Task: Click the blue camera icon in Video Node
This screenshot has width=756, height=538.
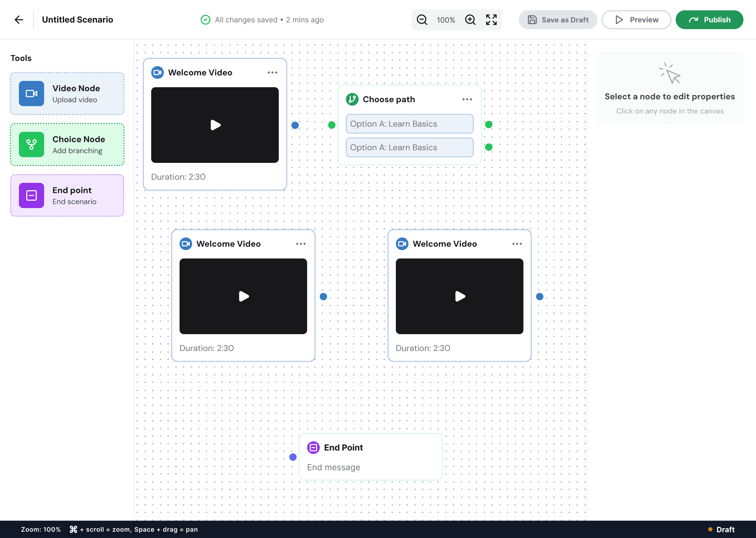Action: click(x=31, y=94)
